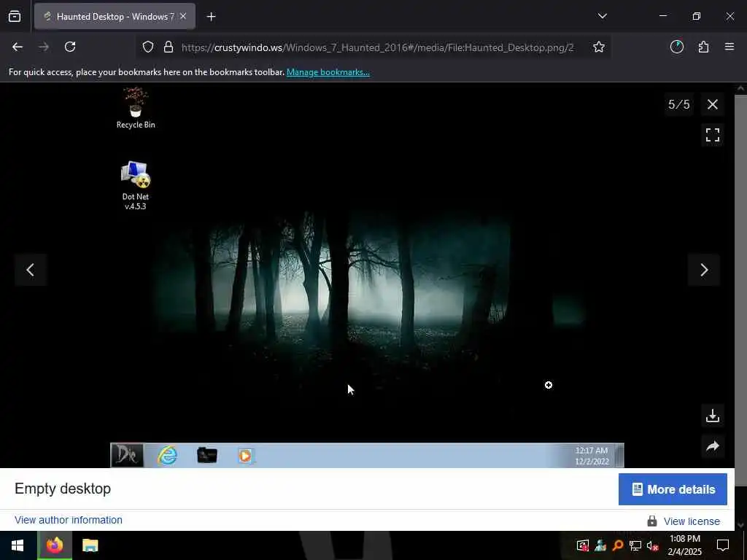Click the leftmost tray icon with the red badge
This screenshot has height=560, width=747.
583,545
